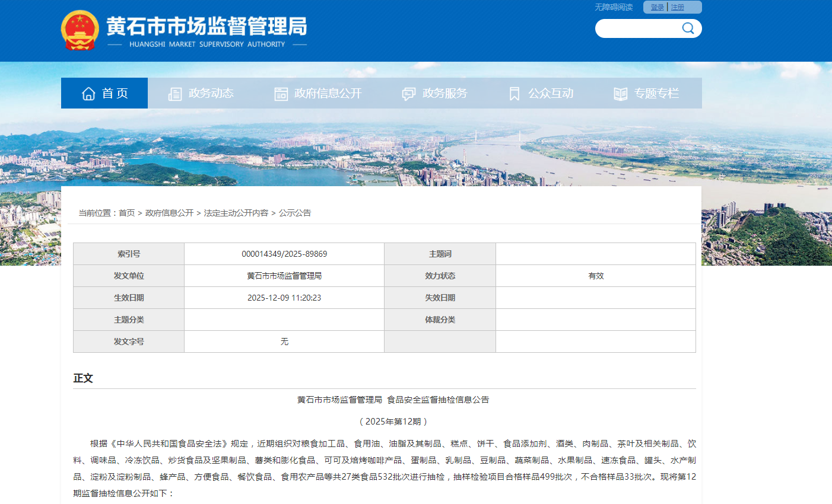
Task: Click the 注册 register link
Action: (678, 7)
